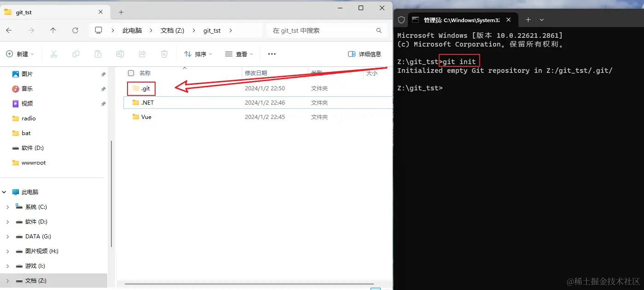Click the Rename icon in toolbar

pyautogui.click(x=120, y=54)
